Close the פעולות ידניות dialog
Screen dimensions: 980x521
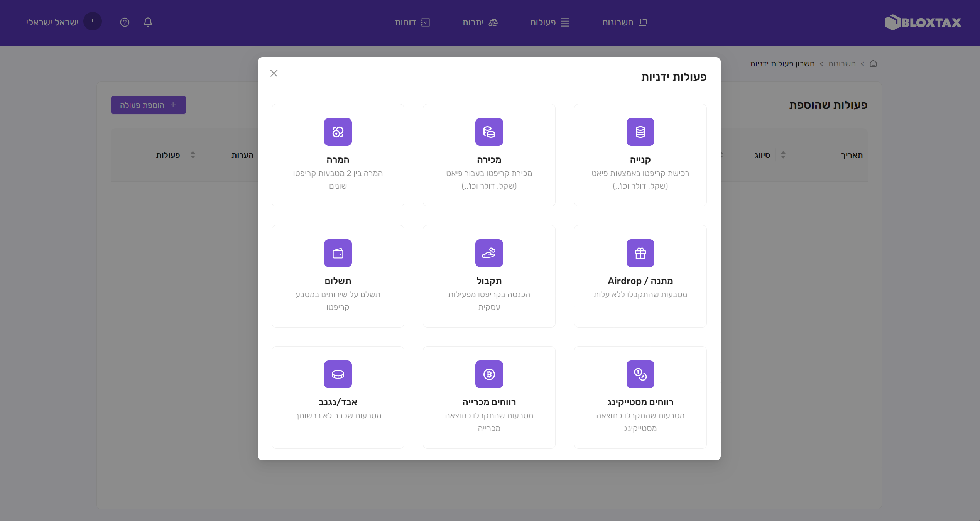pos(274,73)
